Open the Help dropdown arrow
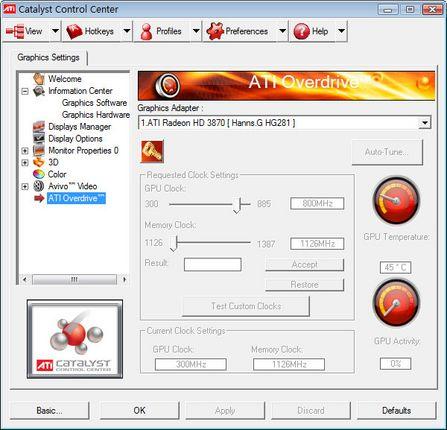 tap(341, 31)
